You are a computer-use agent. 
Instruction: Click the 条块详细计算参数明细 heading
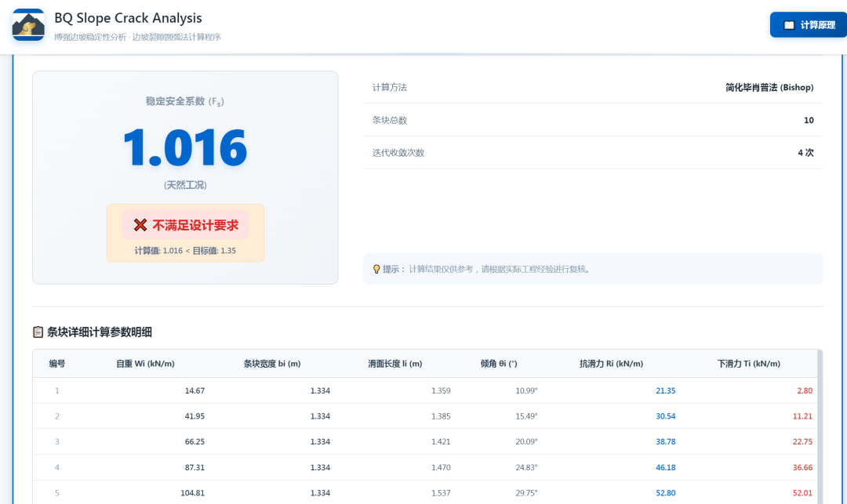tap(100, 332)
